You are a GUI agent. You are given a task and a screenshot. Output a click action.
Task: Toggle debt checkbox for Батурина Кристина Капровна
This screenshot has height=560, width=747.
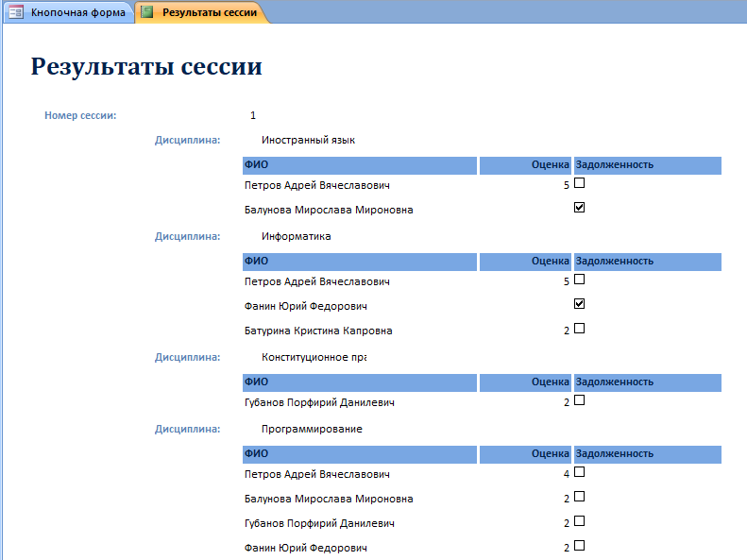coord(579,328)
